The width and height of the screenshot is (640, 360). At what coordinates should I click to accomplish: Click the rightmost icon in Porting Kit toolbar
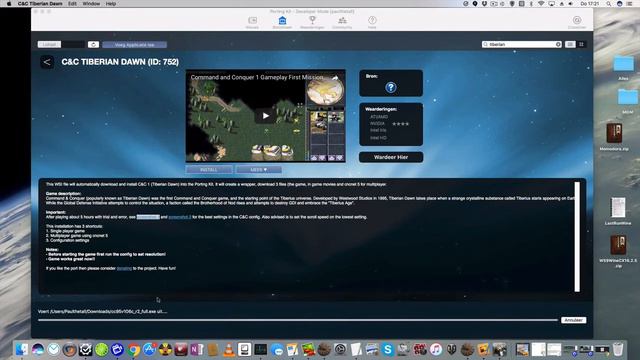(x=577, y=22)
